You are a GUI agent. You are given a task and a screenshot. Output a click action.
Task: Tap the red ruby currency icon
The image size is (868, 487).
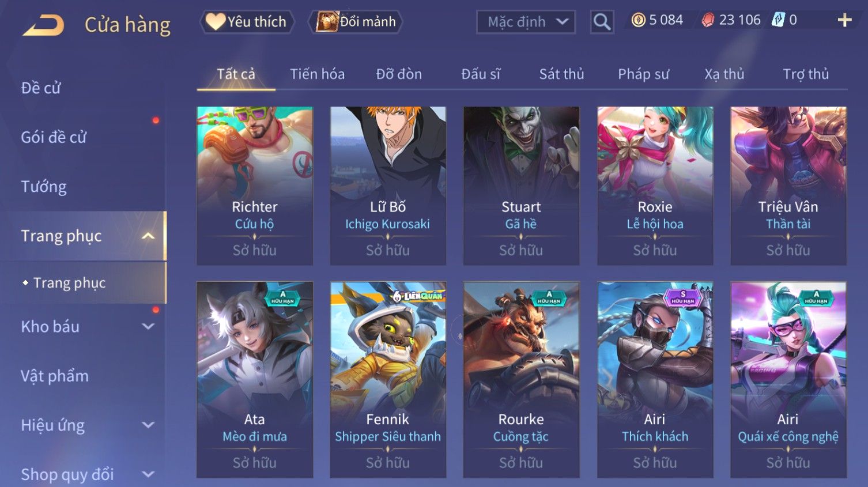(708, 20)
